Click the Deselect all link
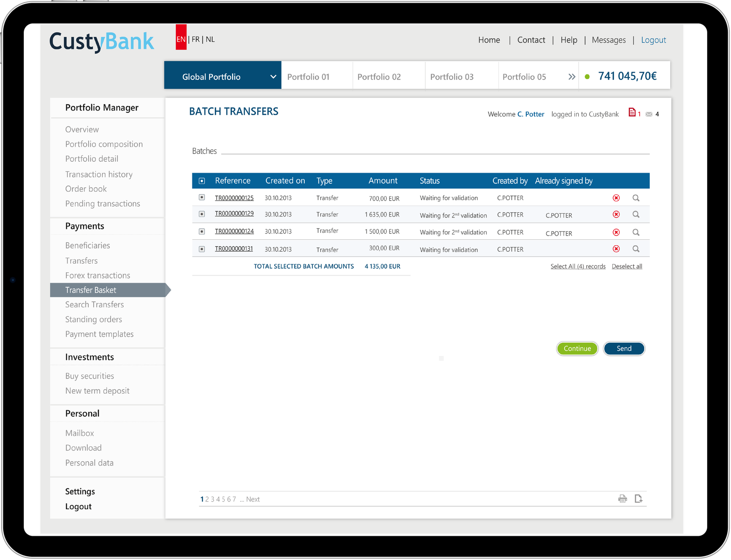Image resolution: width=731 pixels, height=560 pixels. pyautogui.click(x=626, y=266)
